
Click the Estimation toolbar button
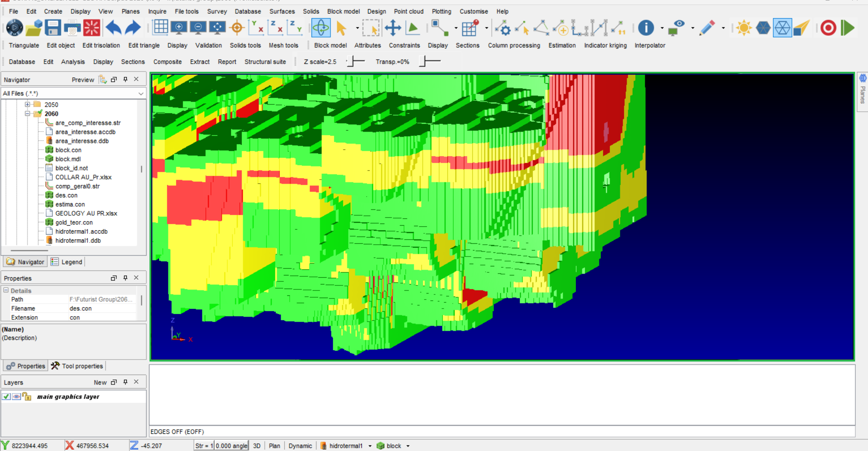[562, 45]
